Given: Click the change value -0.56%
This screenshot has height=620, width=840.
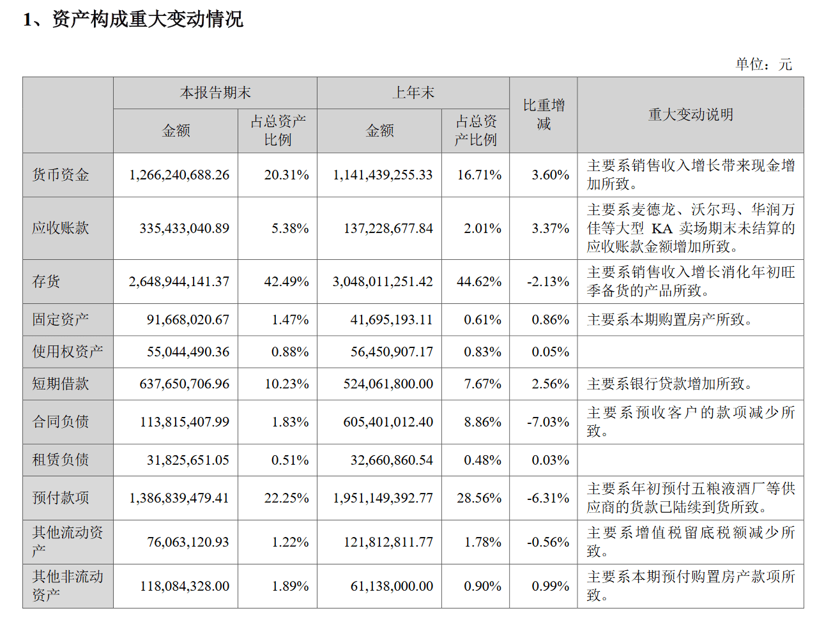Looking at the screenshot, I should (x=548, y=542).
